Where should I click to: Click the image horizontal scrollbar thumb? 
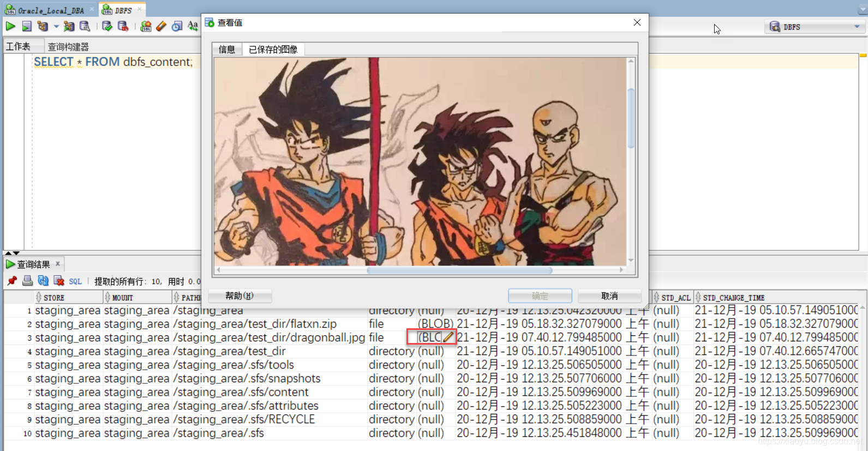pyautogui.click(x=459, y=270)
